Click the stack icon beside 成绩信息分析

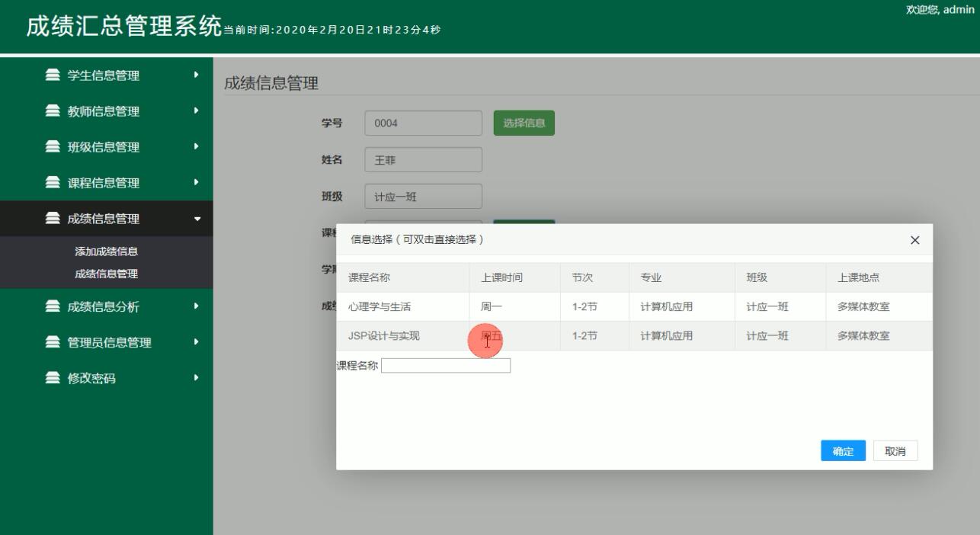point(53,306)
